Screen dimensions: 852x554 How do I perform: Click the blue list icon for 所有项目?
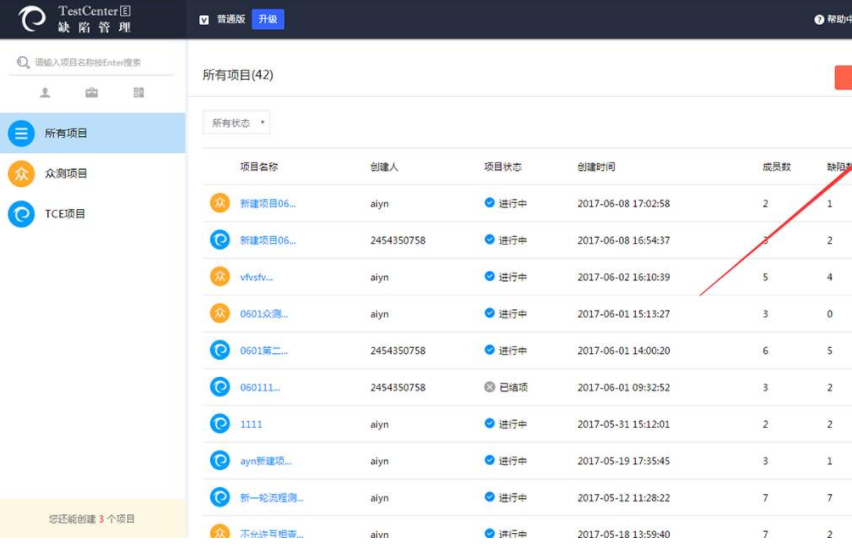pos(21,133)
